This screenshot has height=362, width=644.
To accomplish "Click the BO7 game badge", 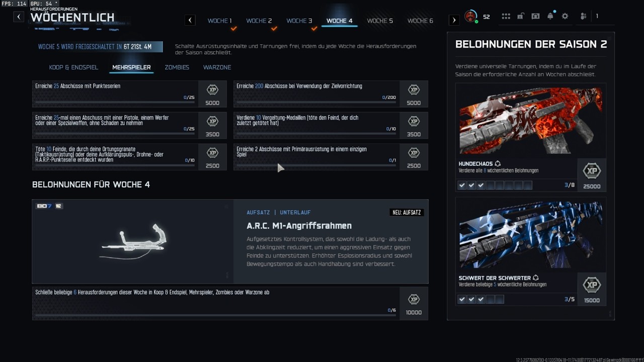I will tap(44, 206).
